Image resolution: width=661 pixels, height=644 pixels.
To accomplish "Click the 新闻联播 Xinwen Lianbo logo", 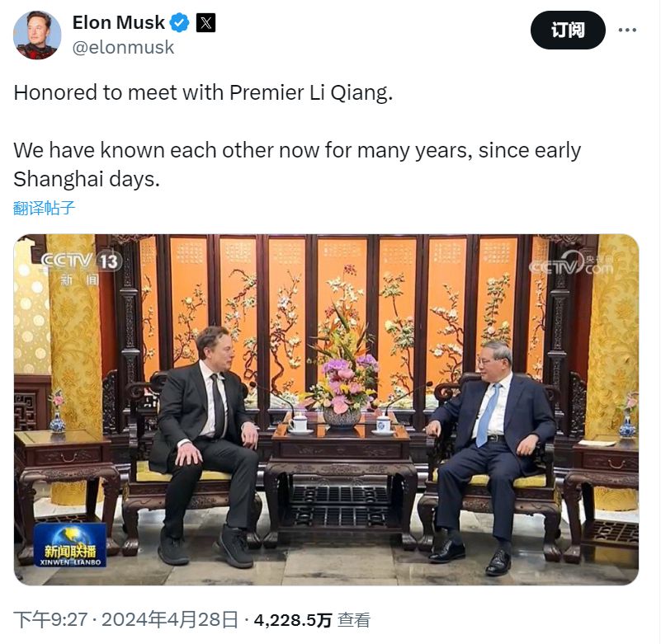I will click(70, 545).
